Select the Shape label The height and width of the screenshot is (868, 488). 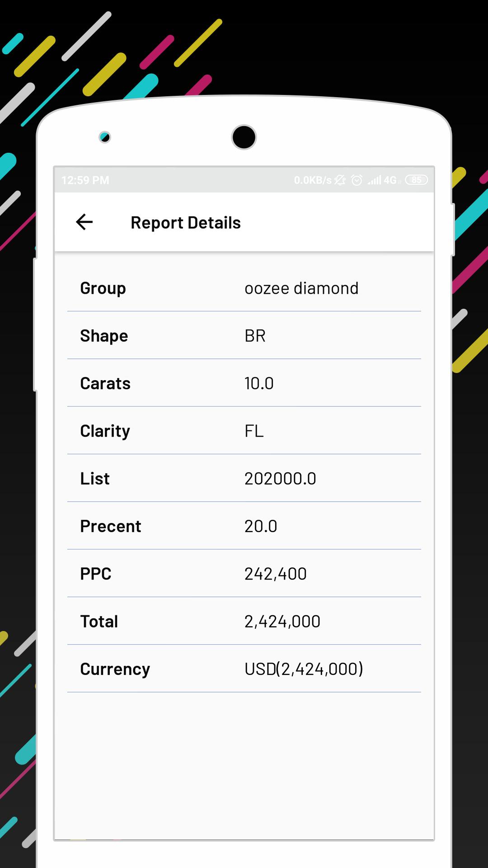coord(104,336)
